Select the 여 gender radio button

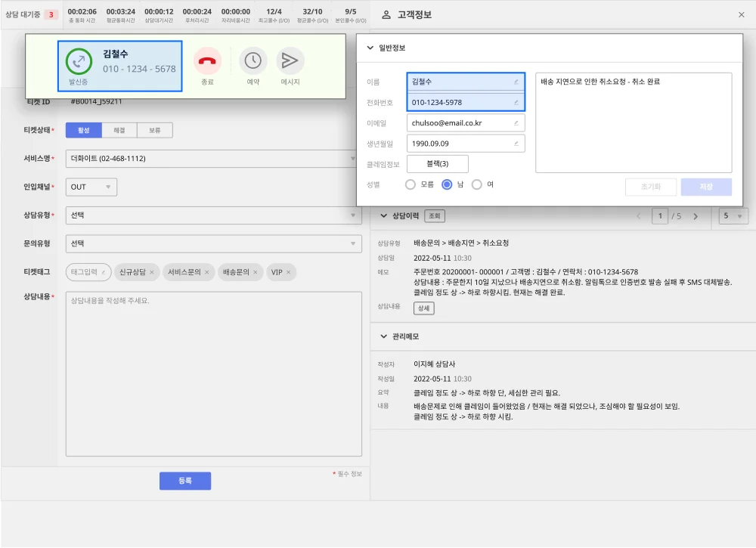(x=476, y=184)
